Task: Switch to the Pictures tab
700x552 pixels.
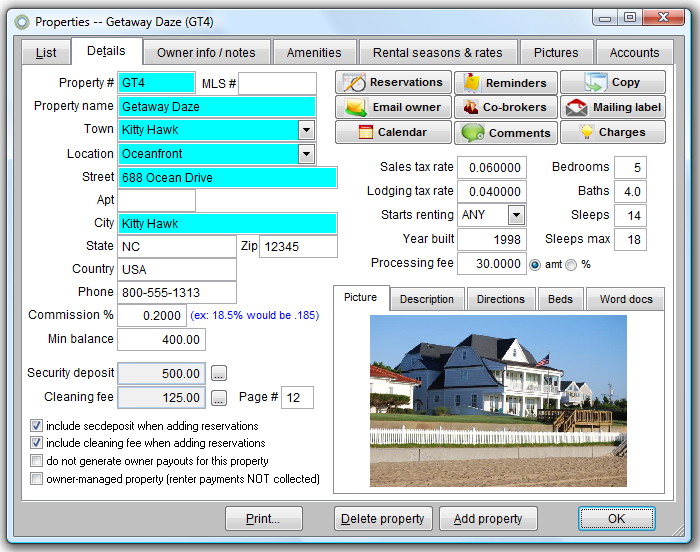Action: point(556,53)
